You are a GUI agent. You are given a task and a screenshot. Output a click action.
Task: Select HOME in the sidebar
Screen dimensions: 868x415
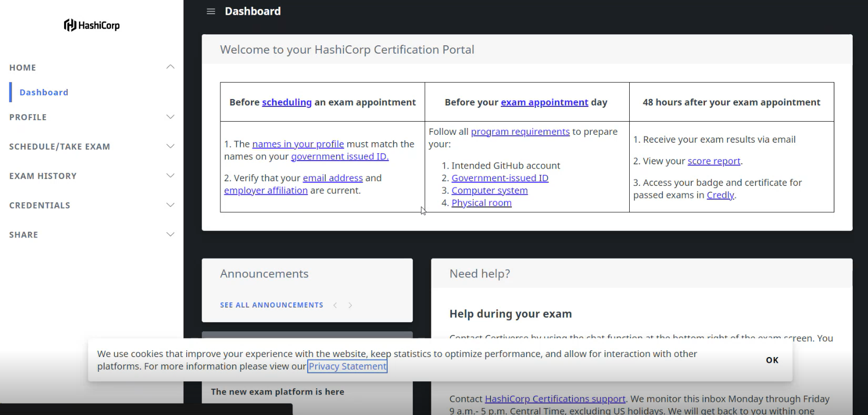coord(23,67)
